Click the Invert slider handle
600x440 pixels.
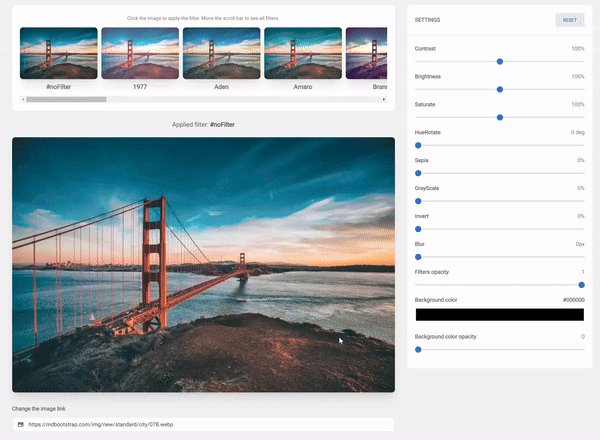(418, 229)
